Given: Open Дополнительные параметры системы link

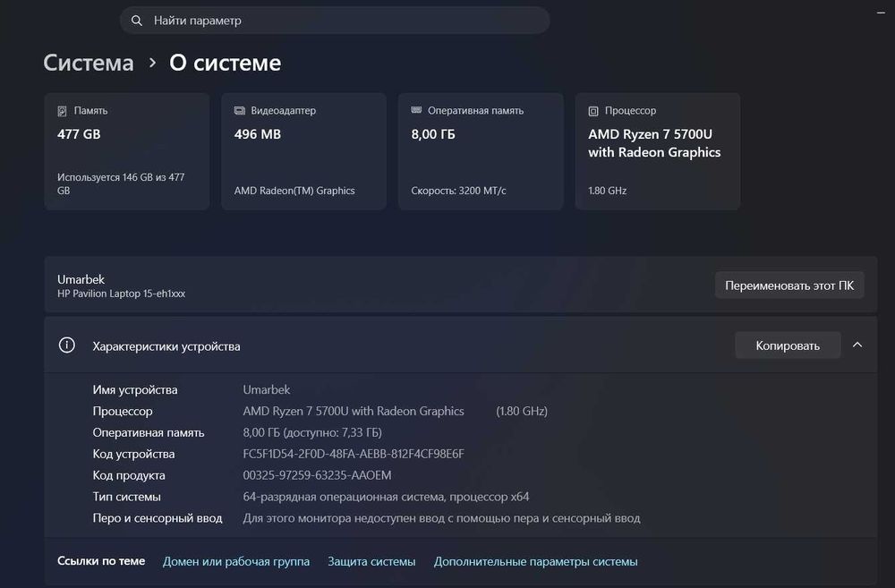Looking at the screenshot, I should click(536, 561).
